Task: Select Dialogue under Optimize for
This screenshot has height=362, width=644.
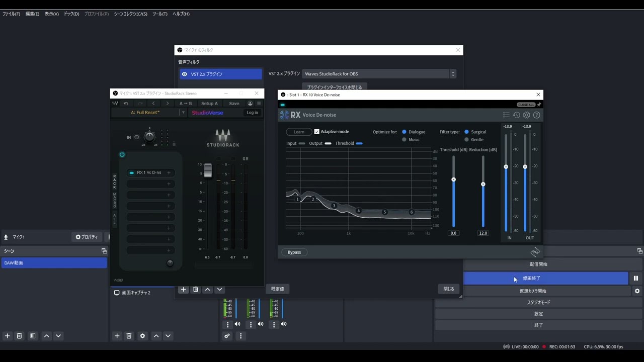Action: coord(404,132)
